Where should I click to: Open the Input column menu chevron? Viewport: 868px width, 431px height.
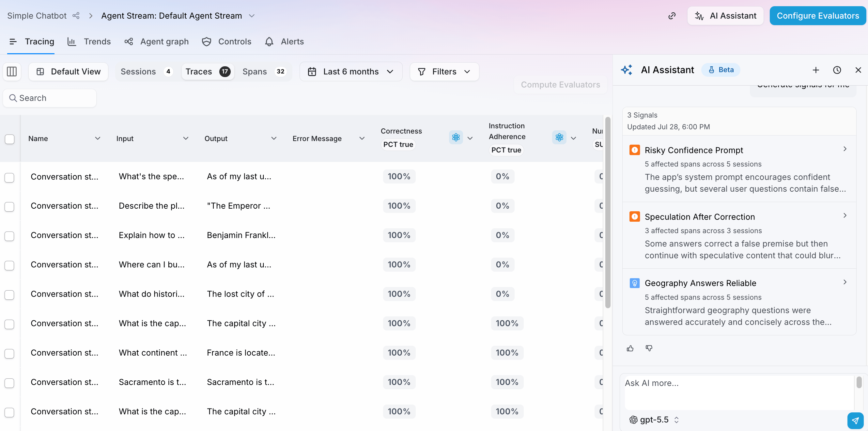(x=186, y=138)
